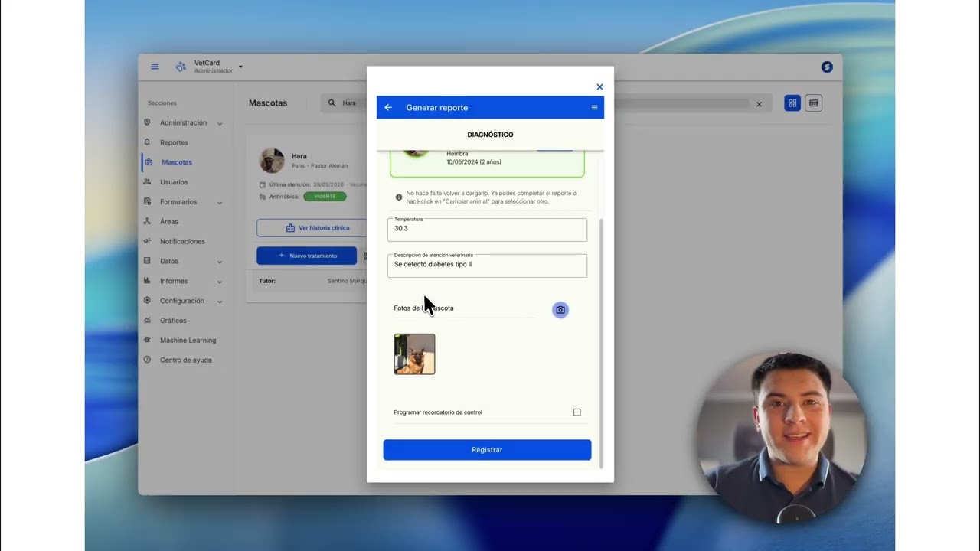Screen dimensions: 980x551
Task: Click the pet name Hara
Action: click(299, 156)
